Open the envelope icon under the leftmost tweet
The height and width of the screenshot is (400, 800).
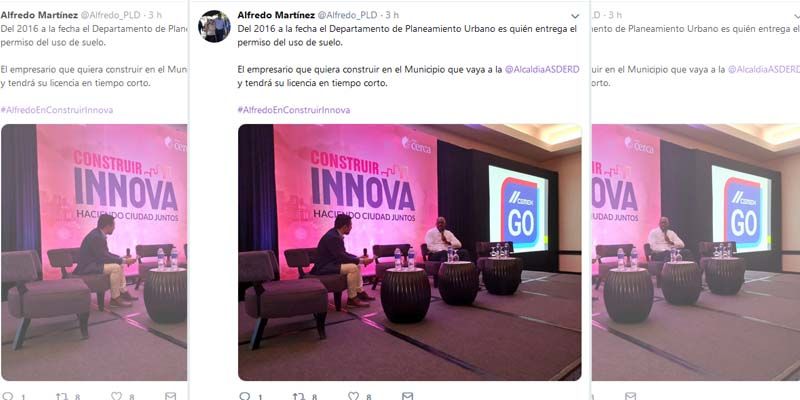(171, 396)
